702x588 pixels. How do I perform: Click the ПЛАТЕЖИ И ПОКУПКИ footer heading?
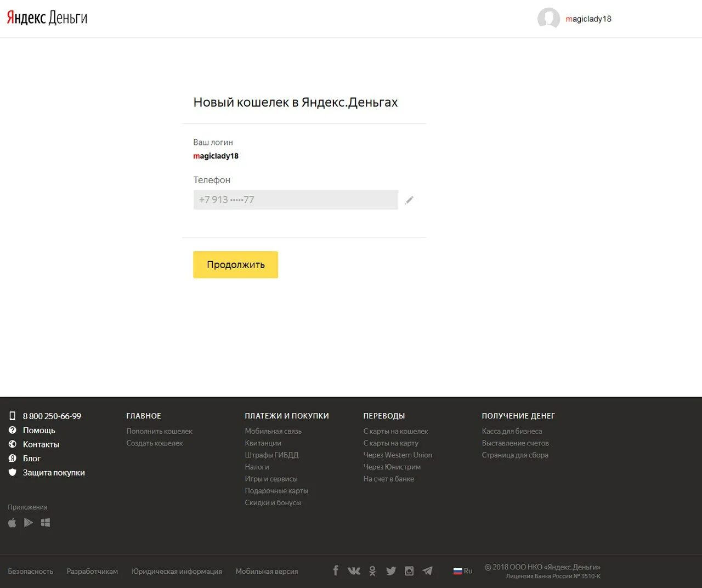(x=287, y=416)
